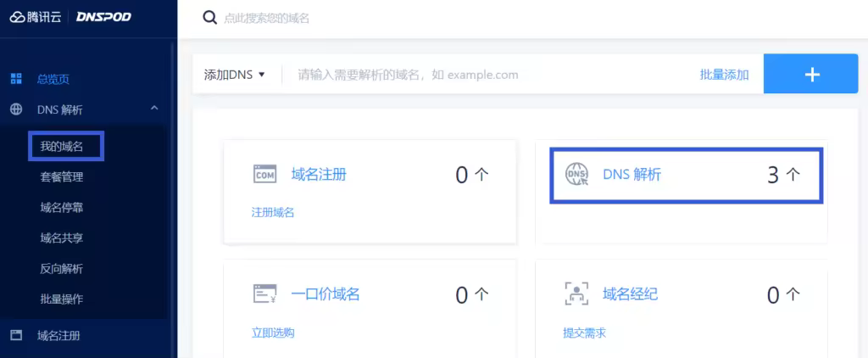Click the 3 个 count on DNS 解析 card
Viewport: 868px width, 358px height.
(784, 175)
